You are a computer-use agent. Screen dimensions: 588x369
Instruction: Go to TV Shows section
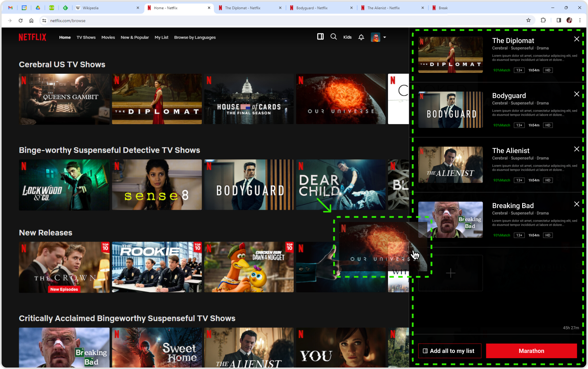[x=86, y=37]
